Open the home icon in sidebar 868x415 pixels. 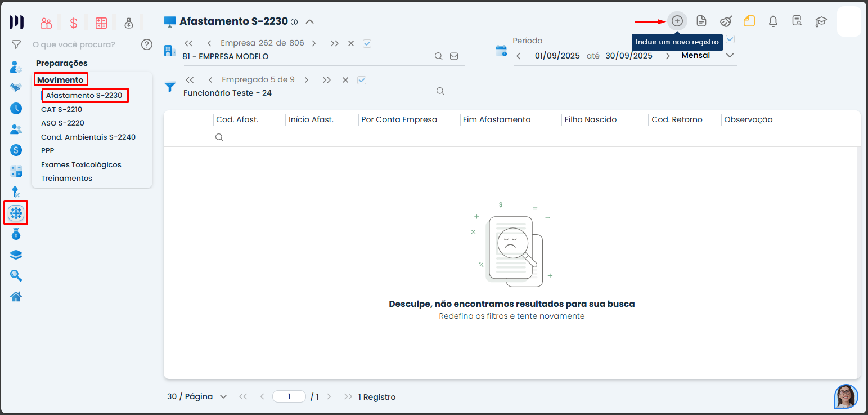16,296
